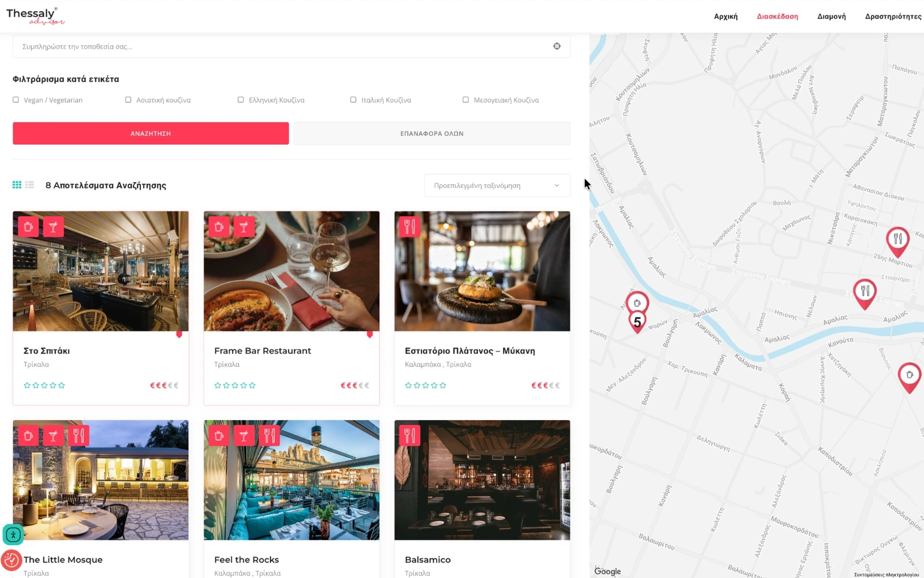
Task: Click the cocktail icon on Frame Bar Restaurant card
Action: 244,227
